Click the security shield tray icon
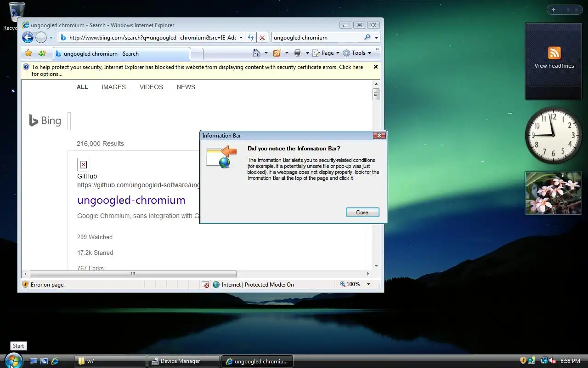This screenshot has height=368, width=588. [523, 361]
